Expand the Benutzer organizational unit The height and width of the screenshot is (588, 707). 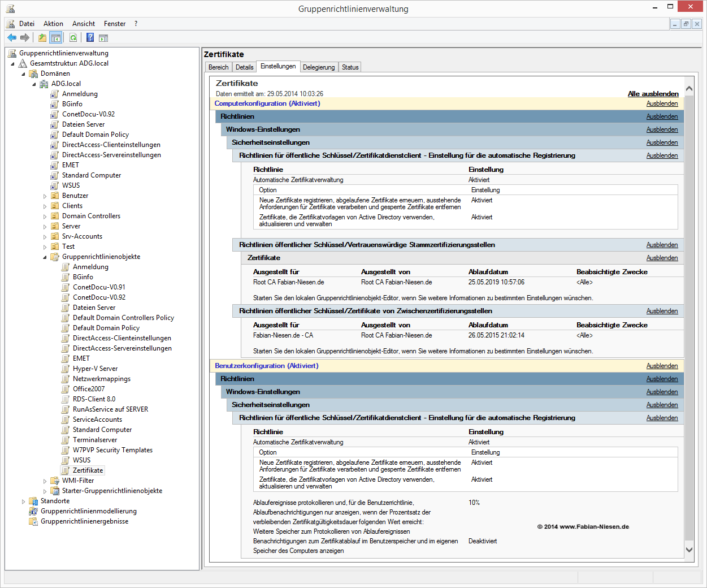coord(45,196)
